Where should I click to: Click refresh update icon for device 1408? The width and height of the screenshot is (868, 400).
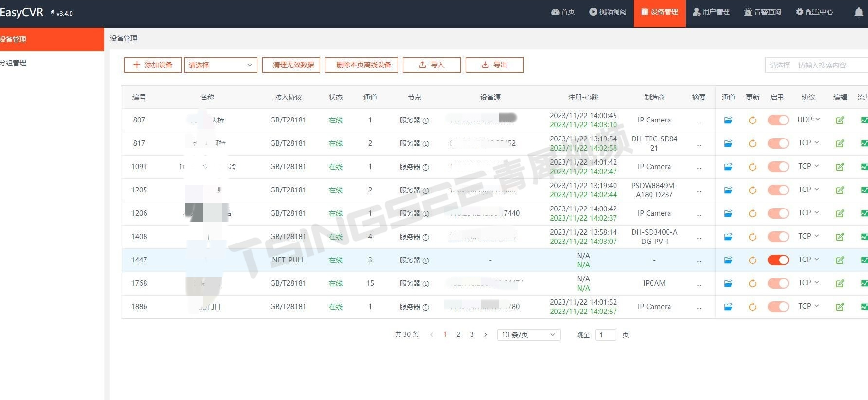752,237
